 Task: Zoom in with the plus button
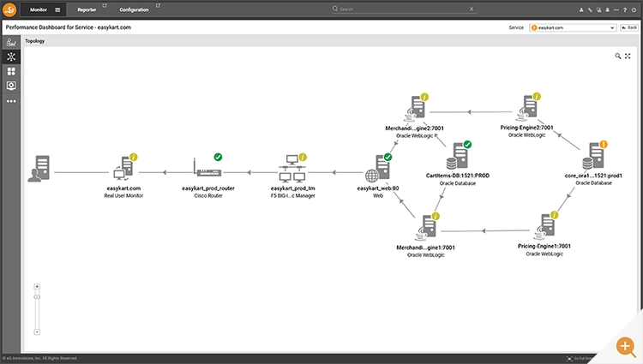tap(37, 287)
